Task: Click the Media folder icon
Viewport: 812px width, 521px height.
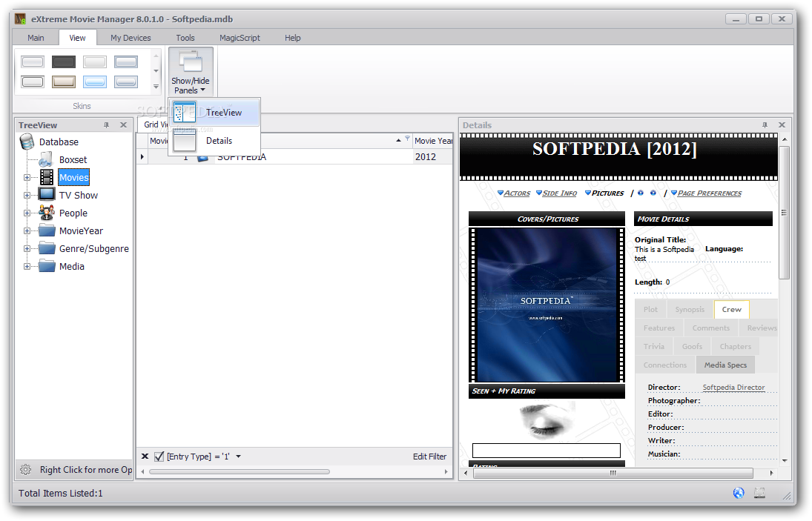Action: 47,267
